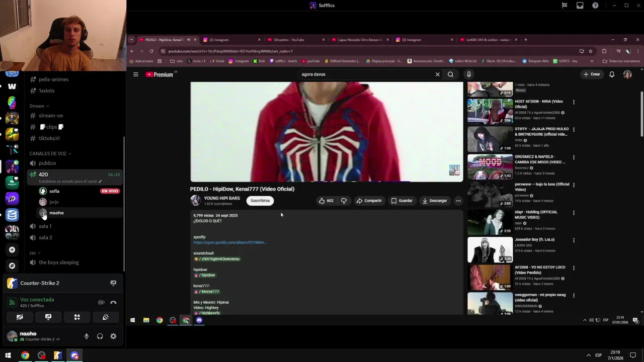Collapse the CANALES DE VOZ category
This screenshot has height=362, width=644.
tap(50, 153)
